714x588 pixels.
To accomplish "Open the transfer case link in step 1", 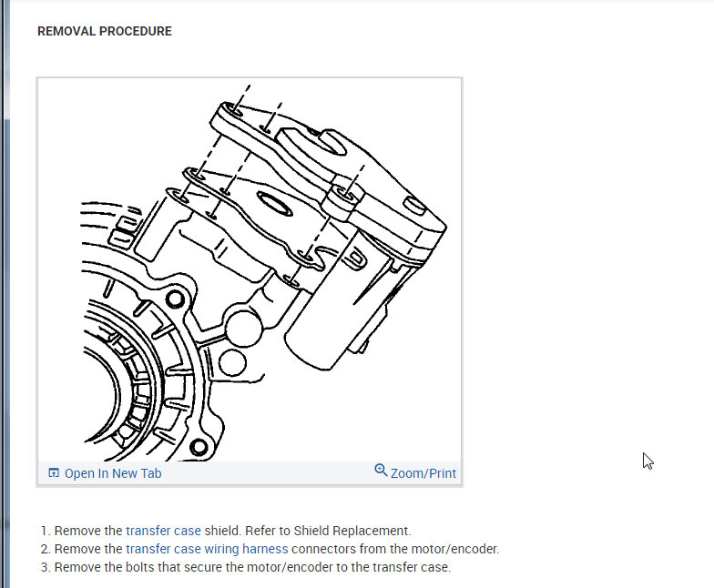I will point(163,531).
